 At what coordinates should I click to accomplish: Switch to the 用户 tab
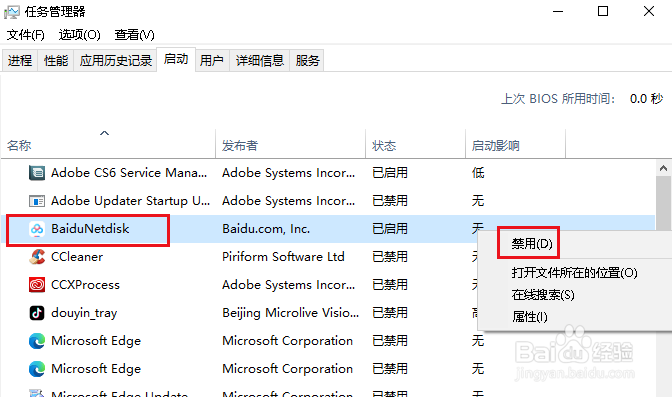click(x=212, y=60)
